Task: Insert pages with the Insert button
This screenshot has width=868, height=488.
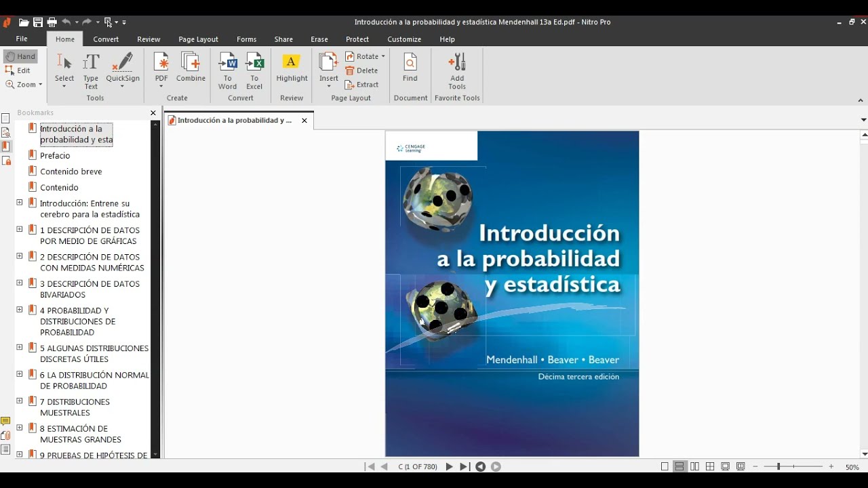Action: (329, 70)
